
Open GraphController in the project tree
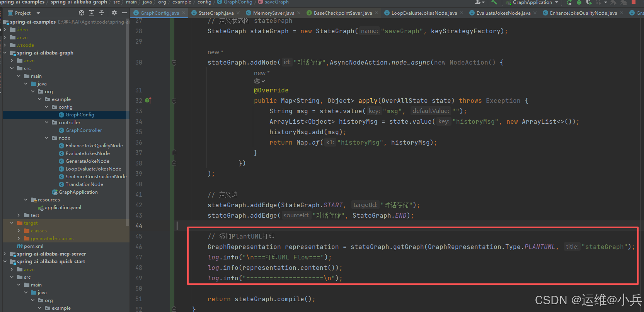tap(83, 130)
